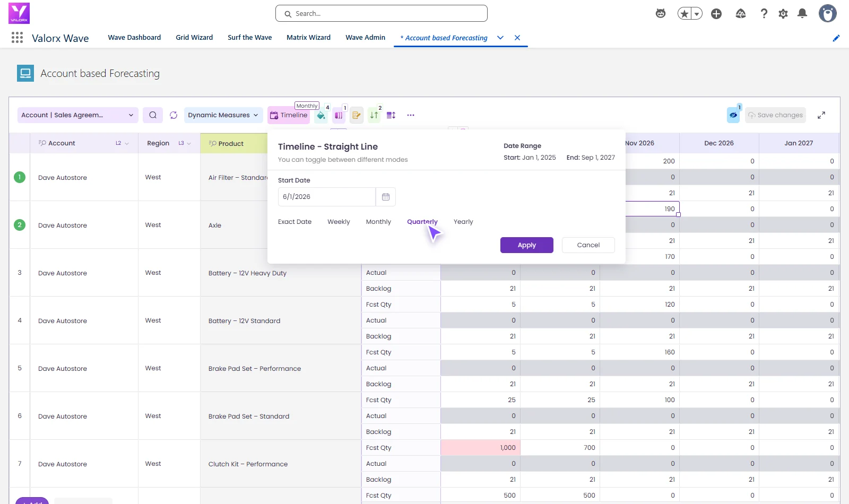Select the Yearly timeline mode
849x504 pixels.
[463, 222]
